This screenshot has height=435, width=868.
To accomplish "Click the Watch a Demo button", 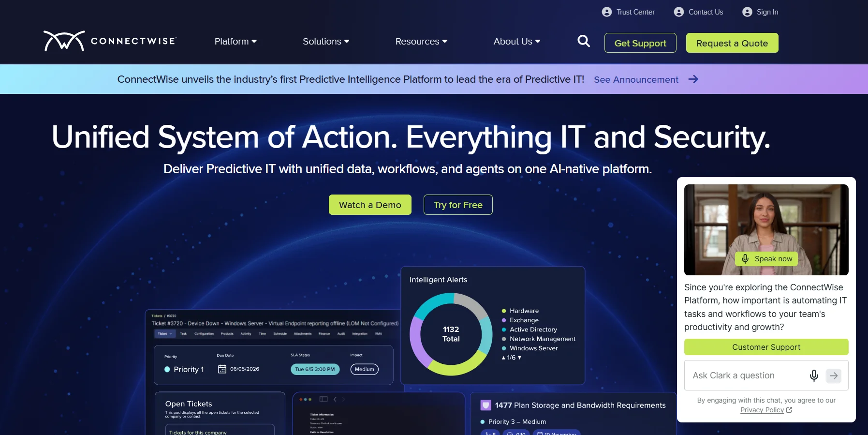I will coord(370,205).
